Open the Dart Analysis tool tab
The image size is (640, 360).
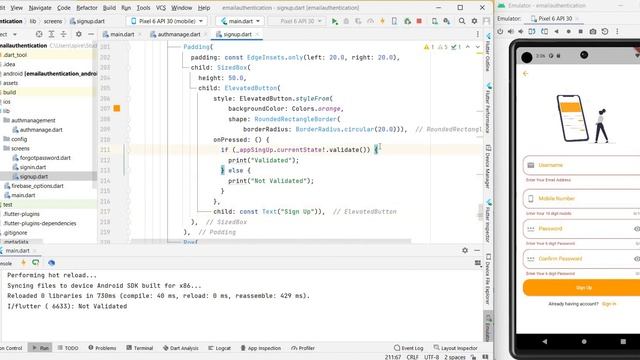181,348
